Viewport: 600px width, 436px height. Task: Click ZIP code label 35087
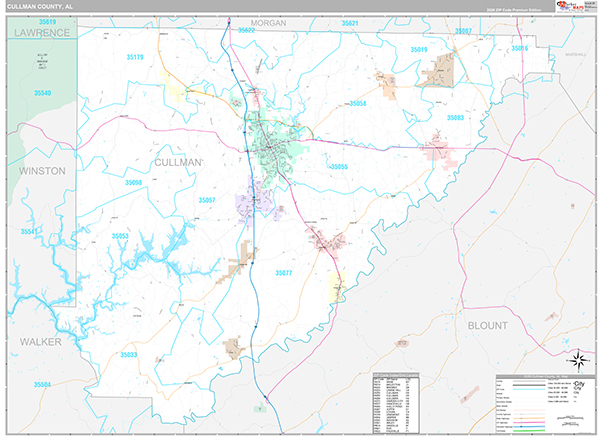coord(463,31)
